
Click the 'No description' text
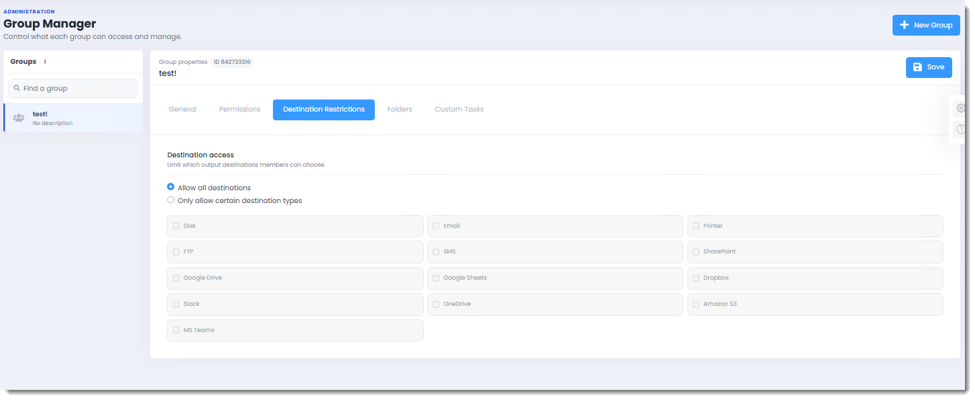pos(53,123)
